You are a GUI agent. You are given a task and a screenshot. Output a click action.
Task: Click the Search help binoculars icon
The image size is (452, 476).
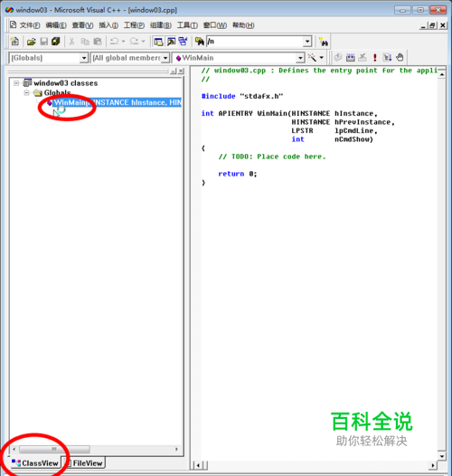pyautogui.click(x=324, y=42)
